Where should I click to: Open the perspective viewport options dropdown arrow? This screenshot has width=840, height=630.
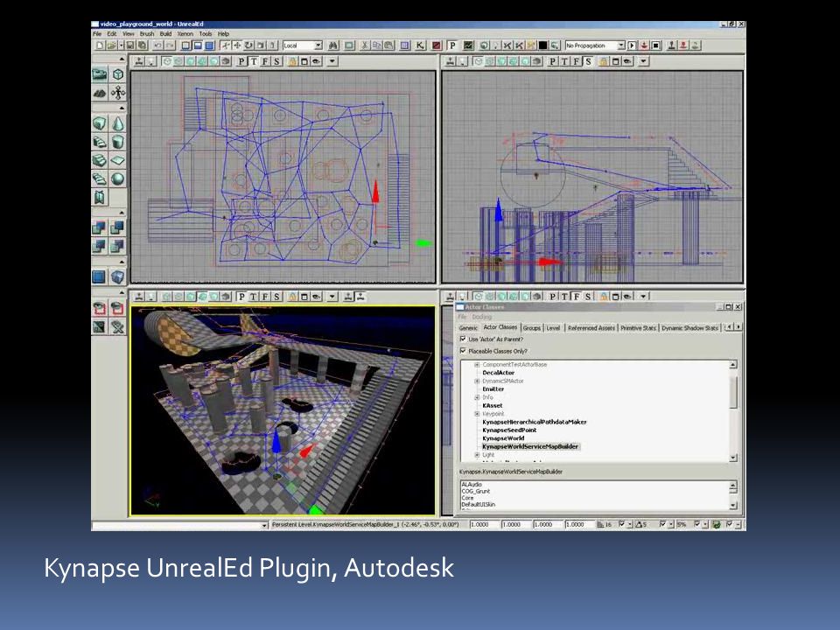(x=332, y=297)
